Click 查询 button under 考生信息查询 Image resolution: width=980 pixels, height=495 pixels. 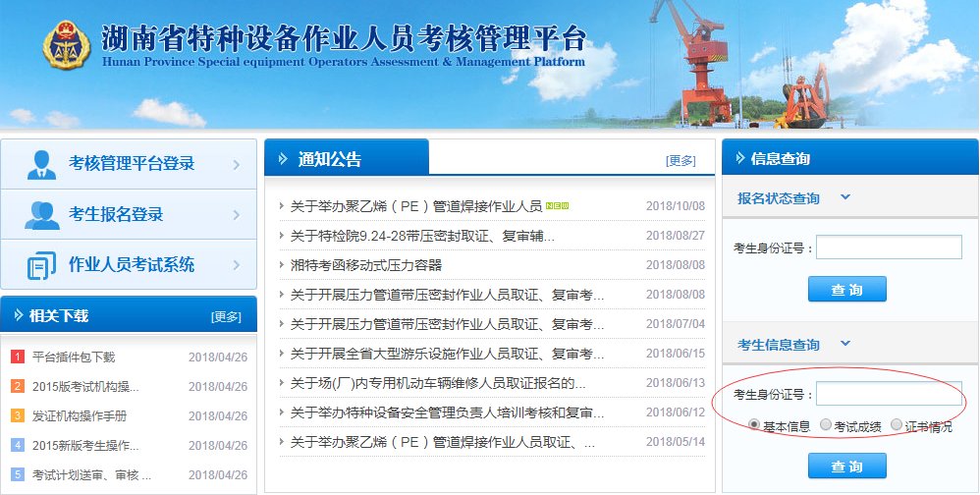(846, 467)
